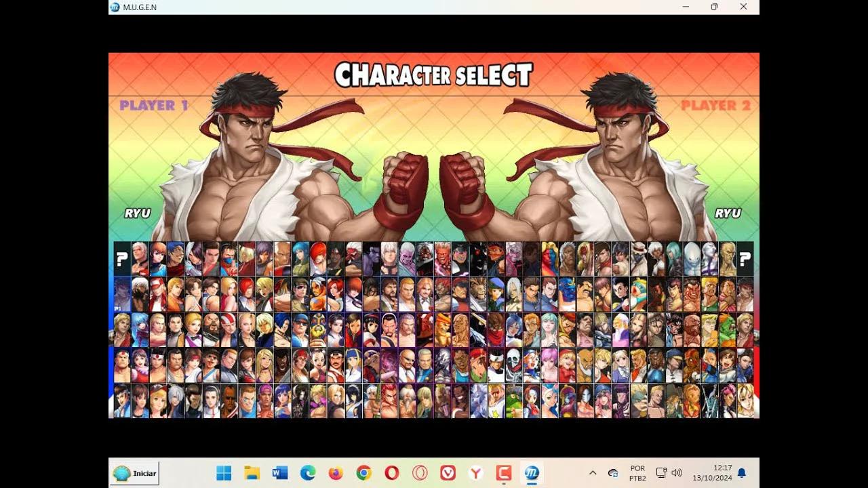Choose Elena with white hair, dark skin
Image resolution: width=868 pixels, height=488 pixels.
658,258
